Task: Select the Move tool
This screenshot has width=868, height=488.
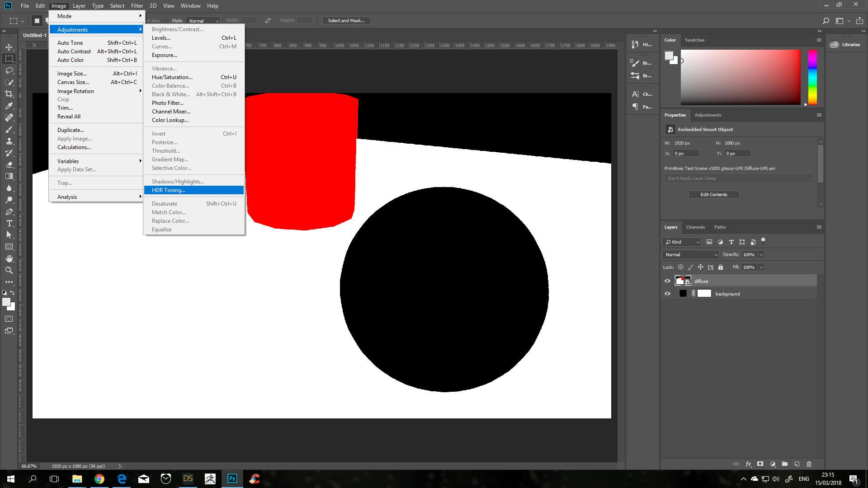Action: pyautogui.click(x=9, y=47)
